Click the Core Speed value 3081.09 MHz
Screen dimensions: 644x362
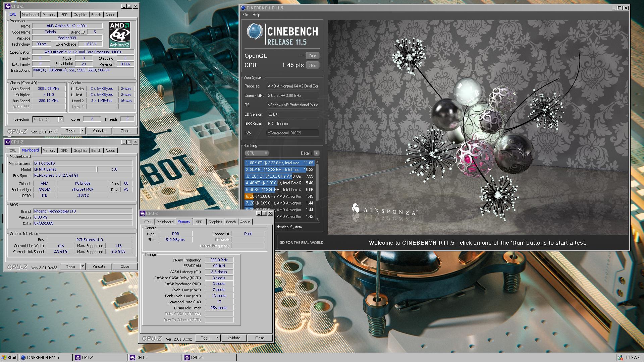tap(49, 88)
